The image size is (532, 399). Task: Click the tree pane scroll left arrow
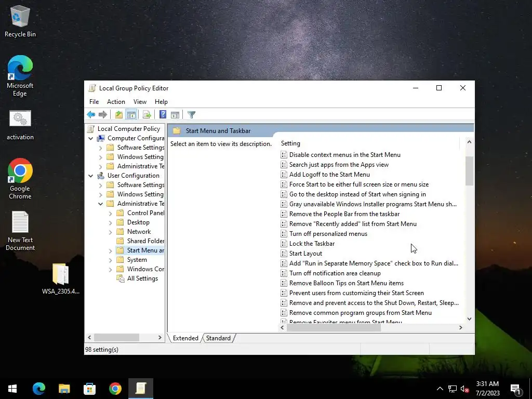tap(89, 338)
